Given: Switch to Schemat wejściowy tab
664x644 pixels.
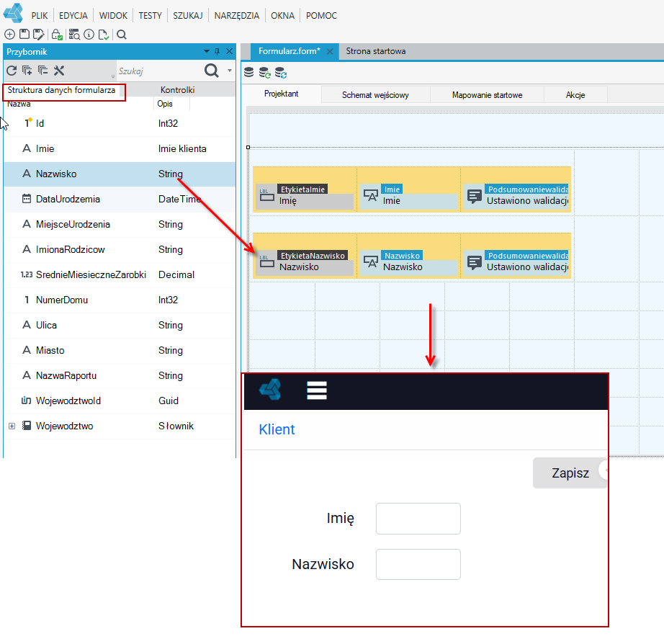Looking at the screenshot, I should [376, 95].
